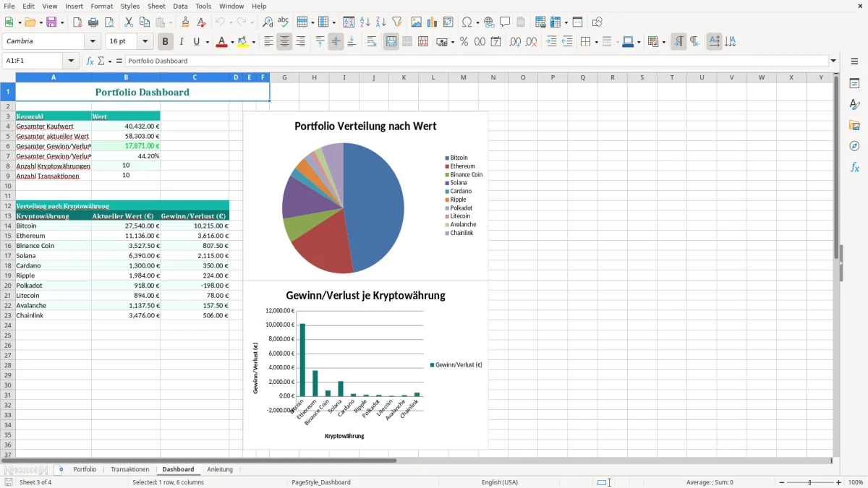Image resolution: width=868 pixels, height=488 pixels.
Task: Click Clone Formatting paintbrush icon
Action: click(x=186, y=22)
